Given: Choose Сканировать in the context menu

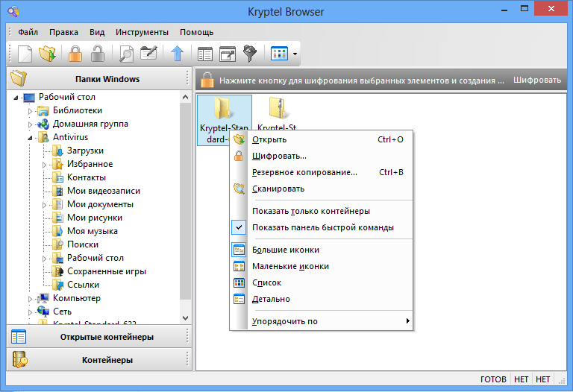Looking at the screenshot, I should click(x=322, y=189).
